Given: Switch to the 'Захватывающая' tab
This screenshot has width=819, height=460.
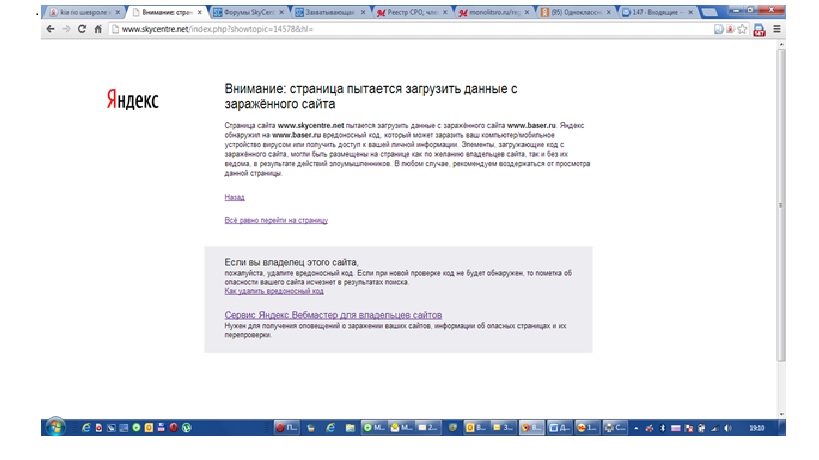Looking at the screenshot, I should tap(330, 12).
